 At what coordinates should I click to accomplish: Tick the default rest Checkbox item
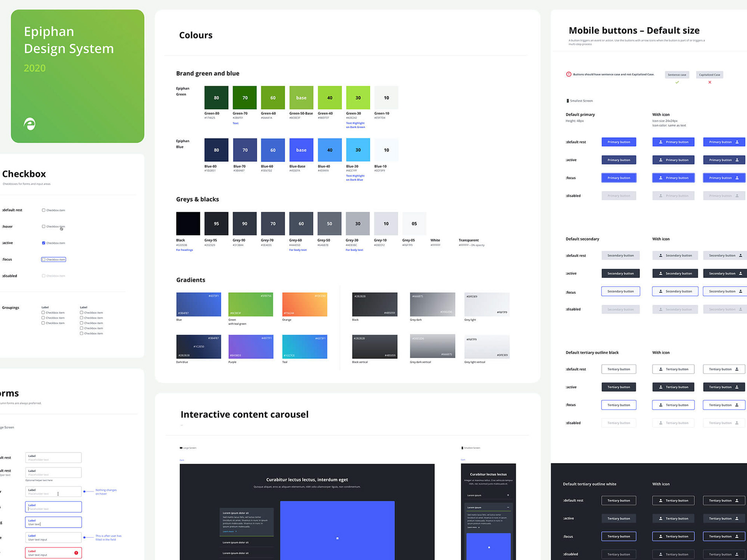tap(44, 210)
